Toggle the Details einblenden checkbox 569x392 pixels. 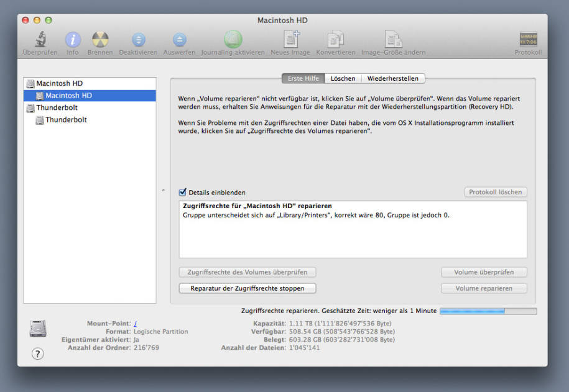pos(183,192)
